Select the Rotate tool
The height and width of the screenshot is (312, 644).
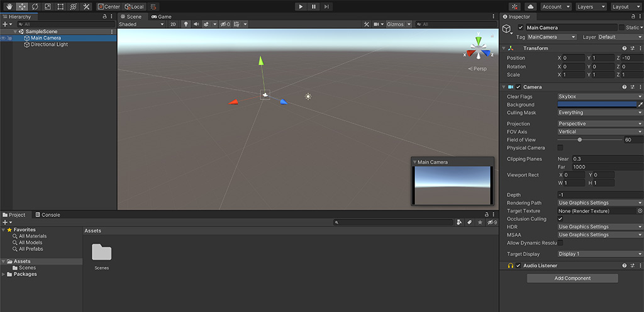pos(35,6)
